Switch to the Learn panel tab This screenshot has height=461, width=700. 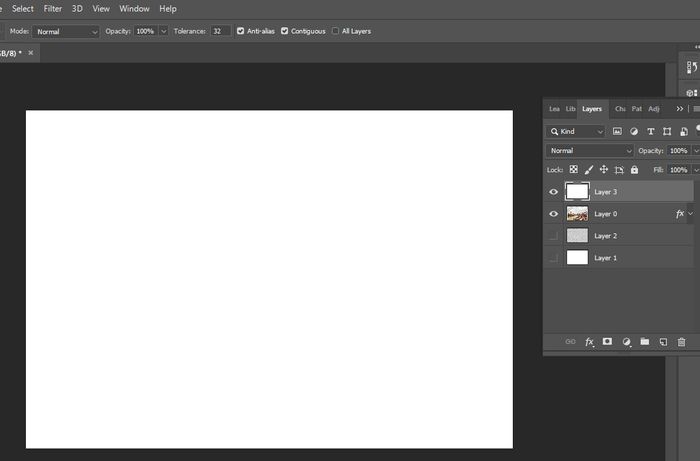click(x=554, y=109)
